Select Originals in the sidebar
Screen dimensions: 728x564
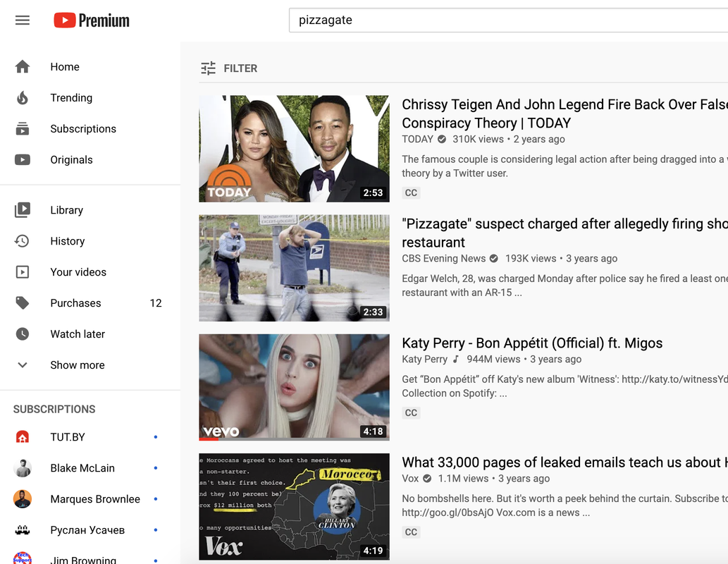pyautogui.click(x=90, y=160)
